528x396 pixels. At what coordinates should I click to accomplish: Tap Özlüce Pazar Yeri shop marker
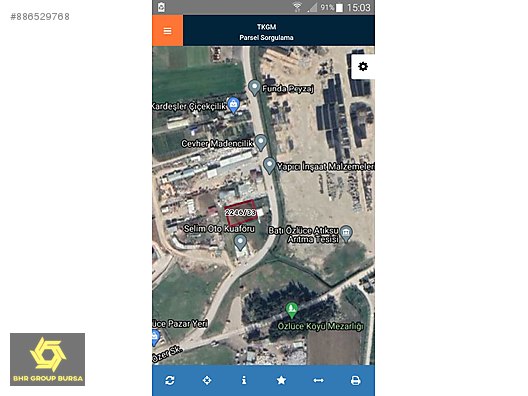tap(155, 337)
